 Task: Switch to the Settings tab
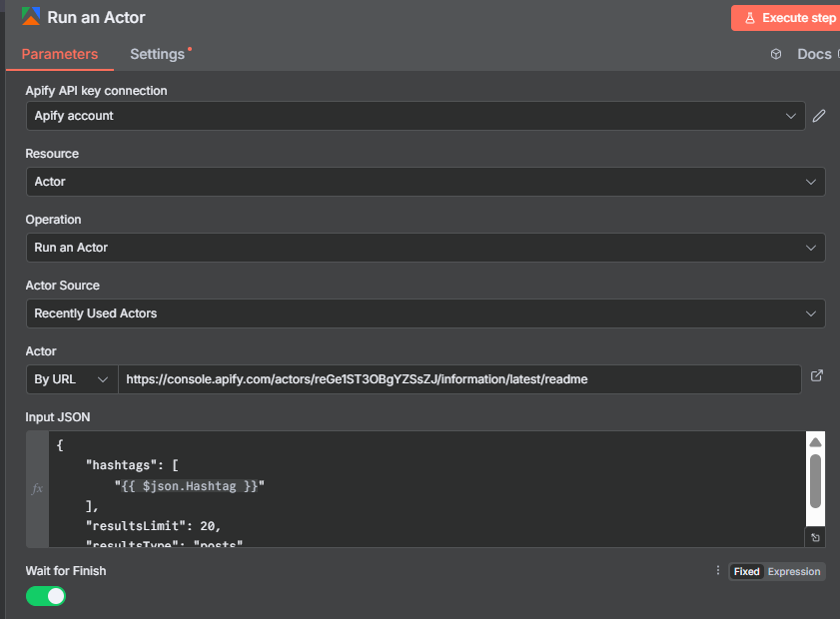[158, 54]
